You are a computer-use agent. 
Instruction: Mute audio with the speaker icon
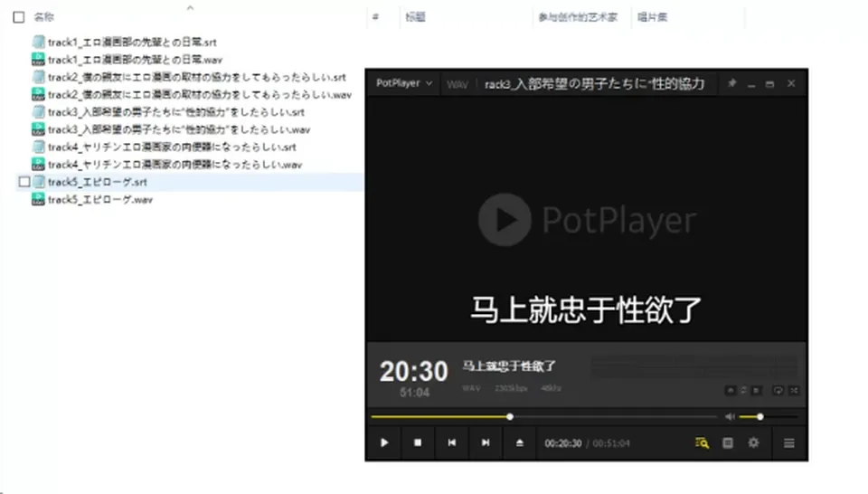[x=731, y=416]
